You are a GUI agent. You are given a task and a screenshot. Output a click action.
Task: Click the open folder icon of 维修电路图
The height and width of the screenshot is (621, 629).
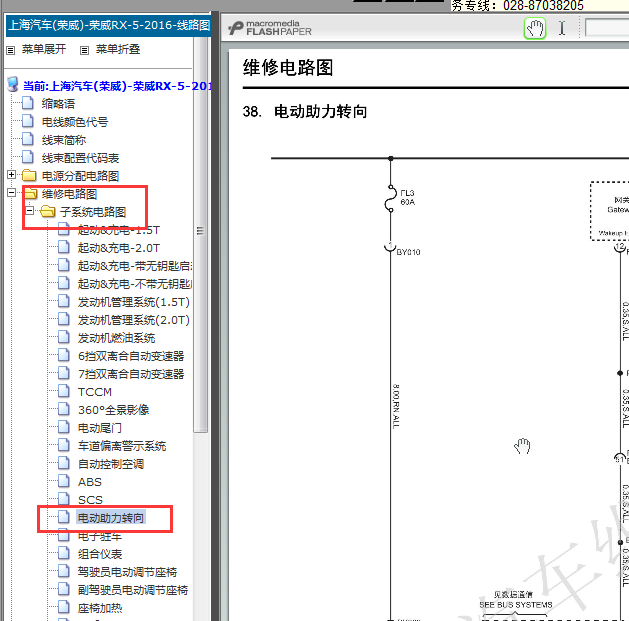click(x=31, y=194)
